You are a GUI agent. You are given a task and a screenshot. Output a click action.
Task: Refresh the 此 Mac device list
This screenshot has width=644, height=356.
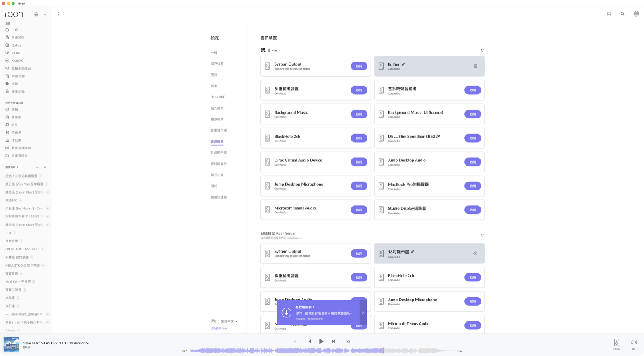pos(482,50)
